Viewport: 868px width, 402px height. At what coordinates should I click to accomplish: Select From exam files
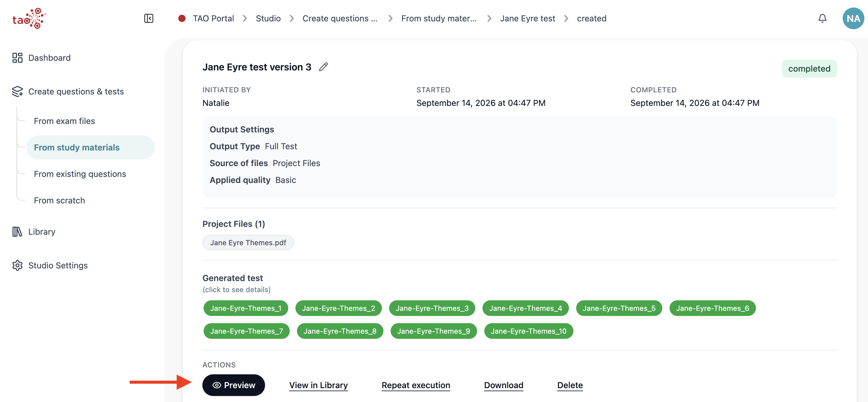tap(64, 121)
